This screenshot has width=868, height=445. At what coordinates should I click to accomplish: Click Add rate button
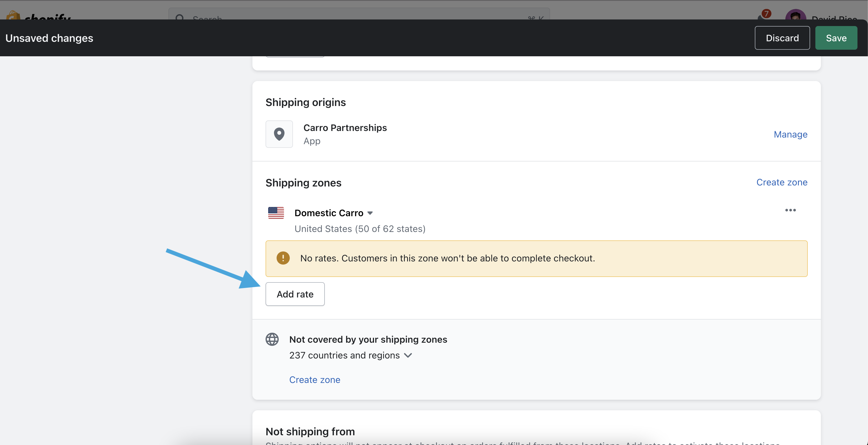click(295, 294)
